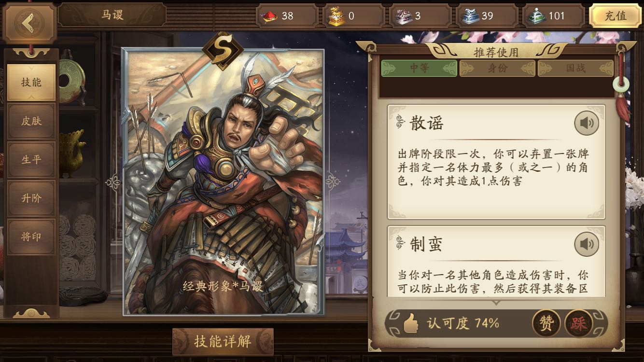Screen dimensions: 644x362
Task: Tap the thumbs-up 认可度 icon
Action: point(411,323)
